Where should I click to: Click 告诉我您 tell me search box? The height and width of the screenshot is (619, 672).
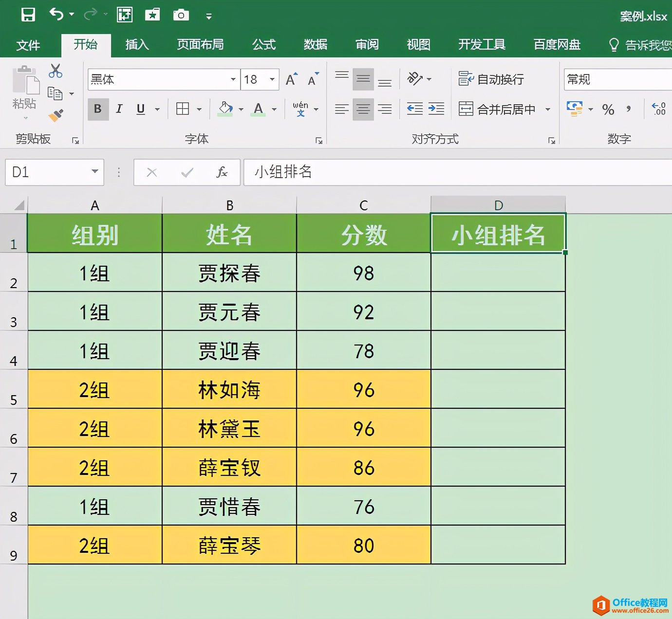point(641,45)
